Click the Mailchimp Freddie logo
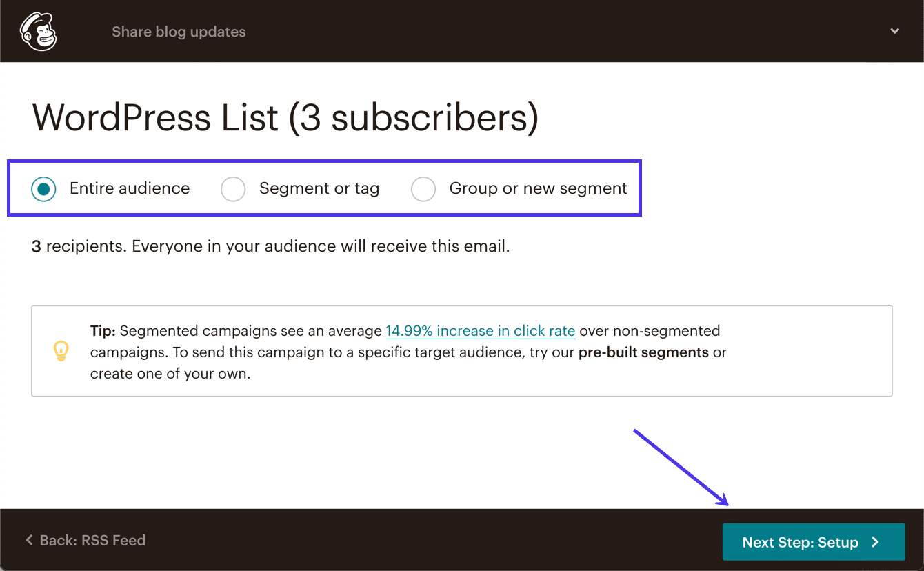The image size is (924, 571). pos(38,31)
